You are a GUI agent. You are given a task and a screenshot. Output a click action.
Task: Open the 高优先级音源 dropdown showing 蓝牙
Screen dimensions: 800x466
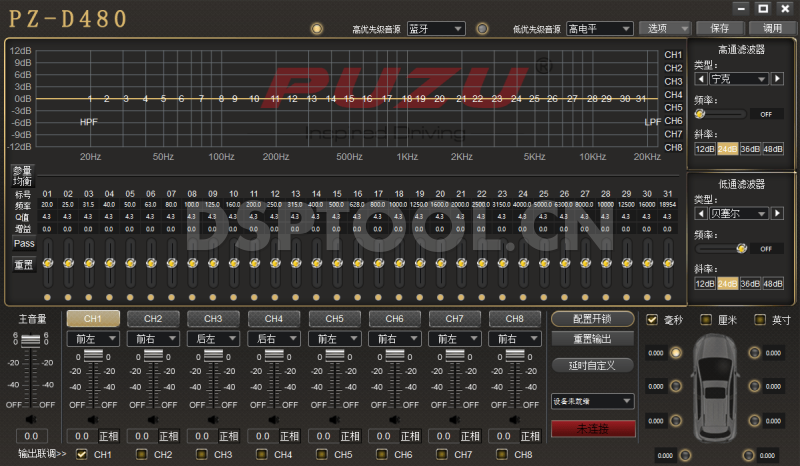click(x=436, y=29)
